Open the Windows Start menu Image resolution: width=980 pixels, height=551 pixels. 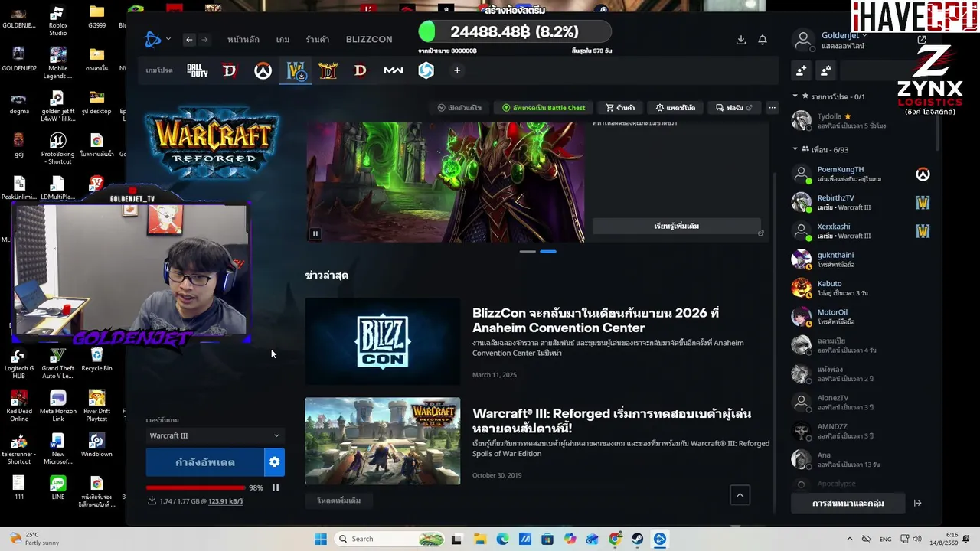pyautogui.click(x=321, y=539)
